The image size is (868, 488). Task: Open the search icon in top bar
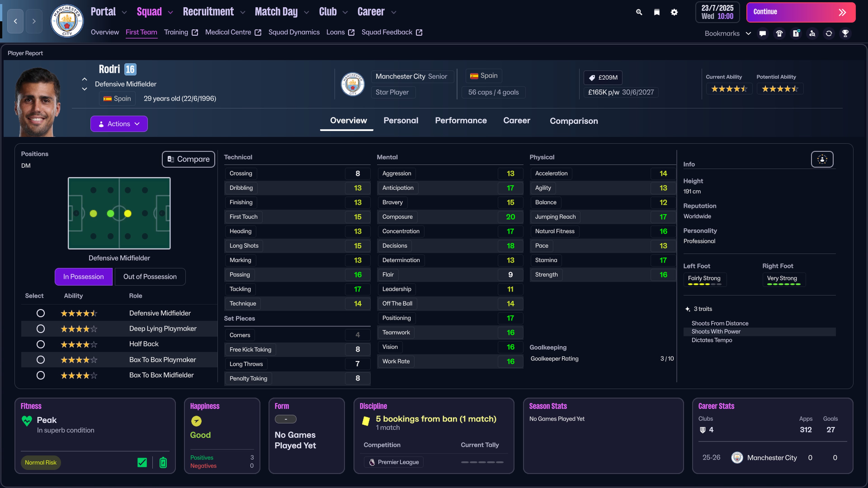(x=639, y=12)
